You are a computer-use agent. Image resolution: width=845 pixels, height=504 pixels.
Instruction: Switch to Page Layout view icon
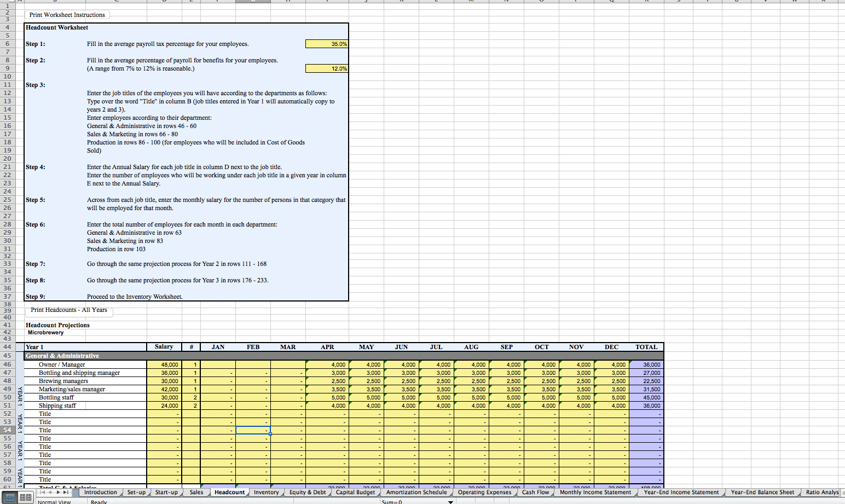tap(26, 497)
